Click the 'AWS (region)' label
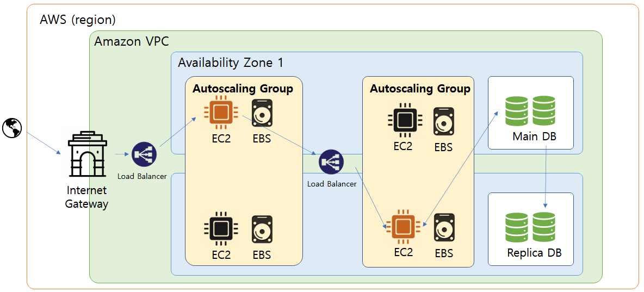Screen dimensions: 644x292 pyautogui.click(x=78, y=20)
